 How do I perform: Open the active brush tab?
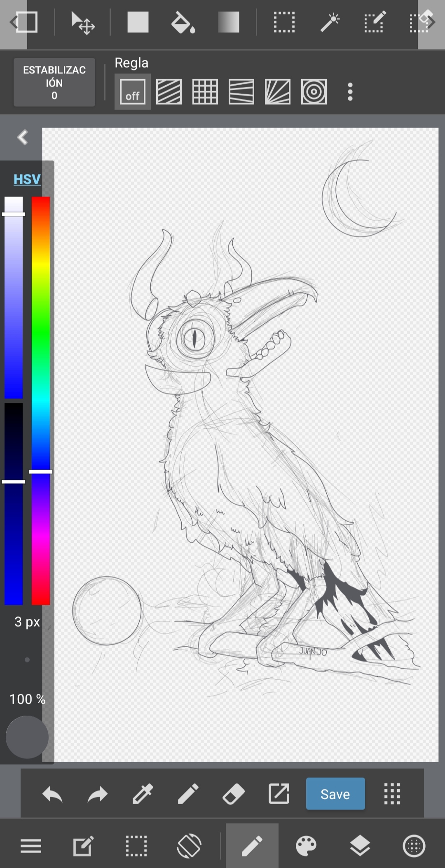click(252, 846)
